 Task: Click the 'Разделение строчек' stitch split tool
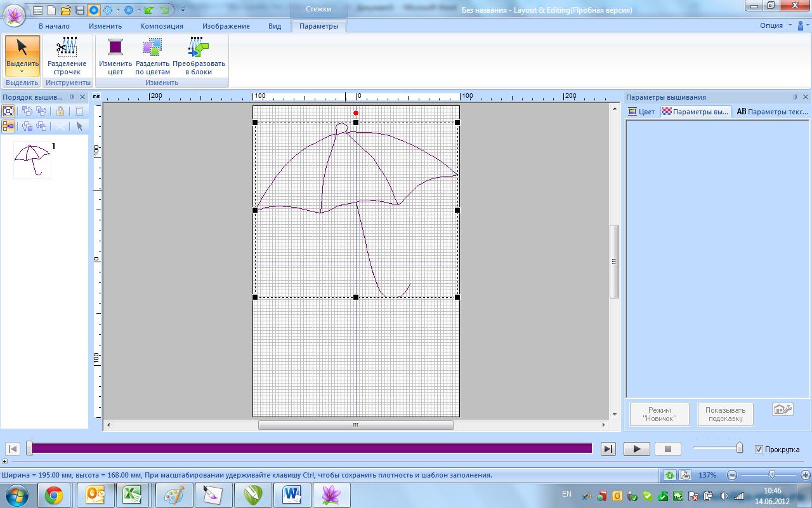67,56
